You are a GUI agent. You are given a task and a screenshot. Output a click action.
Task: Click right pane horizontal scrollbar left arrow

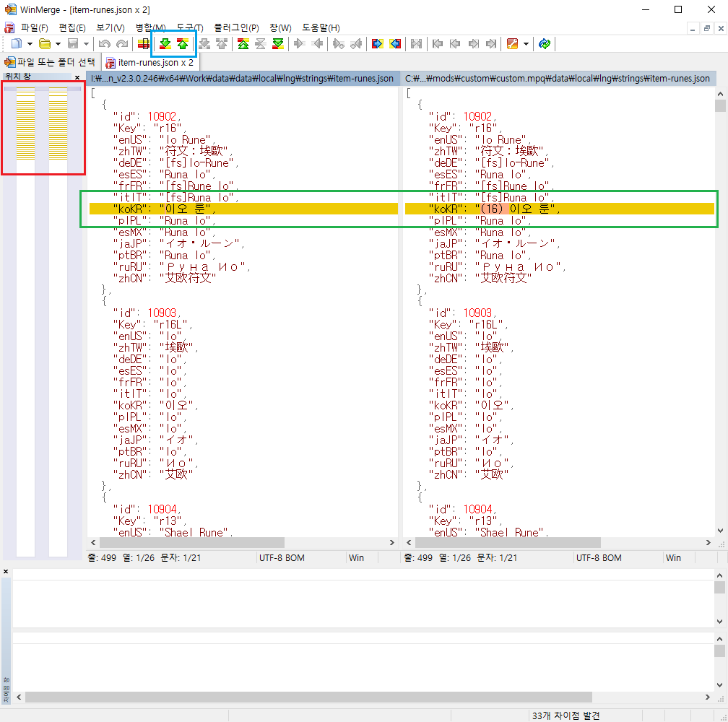(x=409, y=542)
